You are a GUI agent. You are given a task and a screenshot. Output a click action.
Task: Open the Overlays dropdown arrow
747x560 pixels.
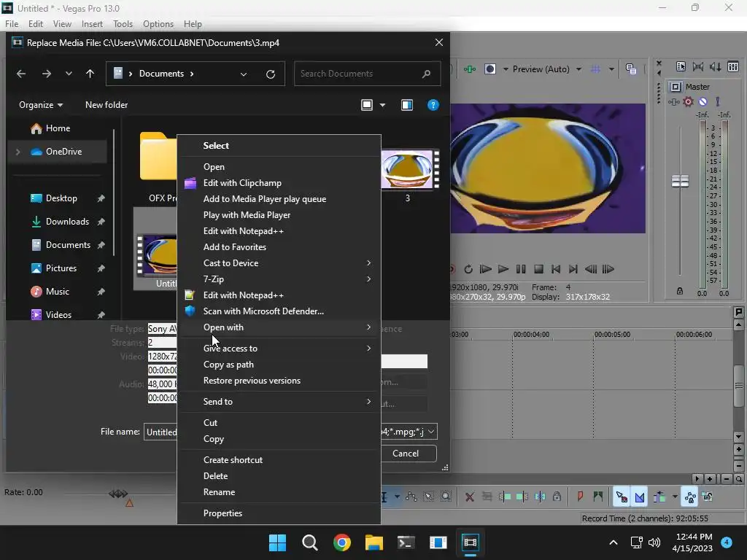click(x=611, y=69)
